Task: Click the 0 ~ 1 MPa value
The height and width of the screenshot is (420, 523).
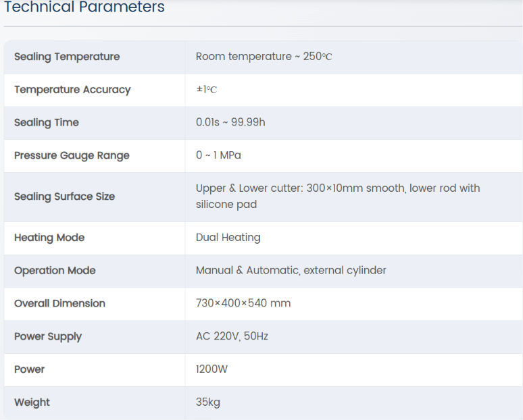Action: 218,155
